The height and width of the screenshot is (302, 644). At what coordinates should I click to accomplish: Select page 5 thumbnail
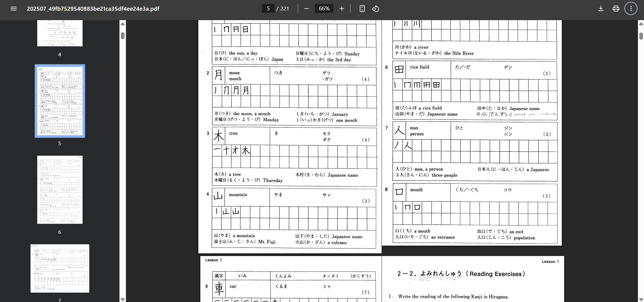[x=60, y=101]
